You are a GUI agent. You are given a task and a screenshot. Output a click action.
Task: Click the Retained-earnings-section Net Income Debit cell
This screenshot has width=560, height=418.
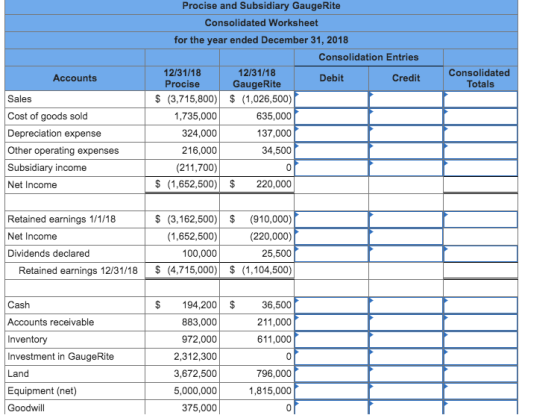pos(331,237)
